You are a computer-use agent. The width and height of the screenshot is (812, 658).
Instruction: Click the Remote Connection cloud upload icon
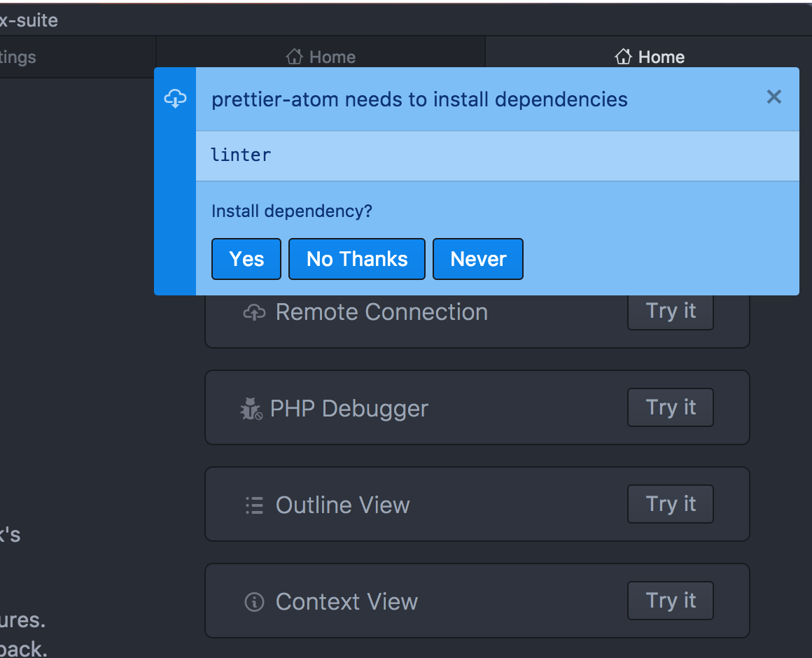[x=254, y=312]
